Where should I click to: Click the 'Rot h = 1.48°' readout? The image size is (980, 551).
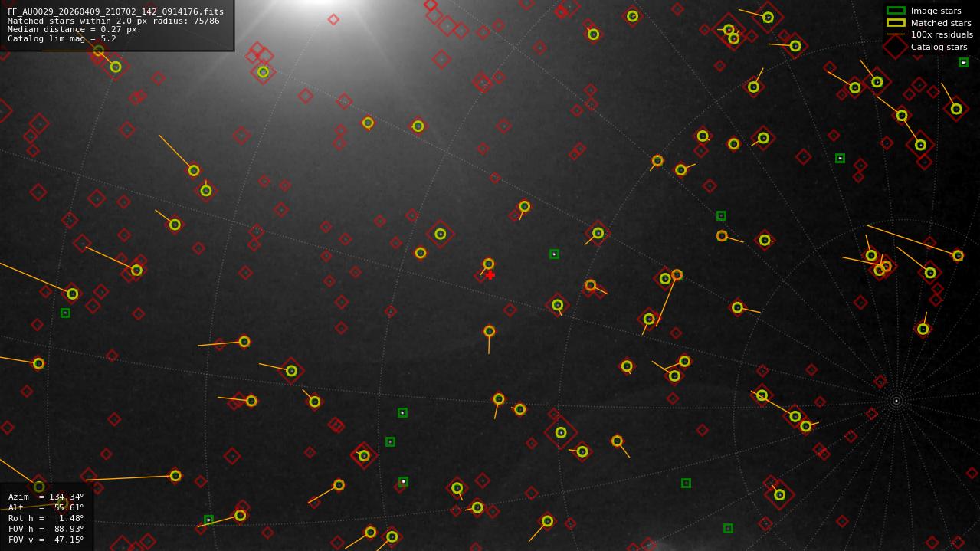[x=46, y=518]
